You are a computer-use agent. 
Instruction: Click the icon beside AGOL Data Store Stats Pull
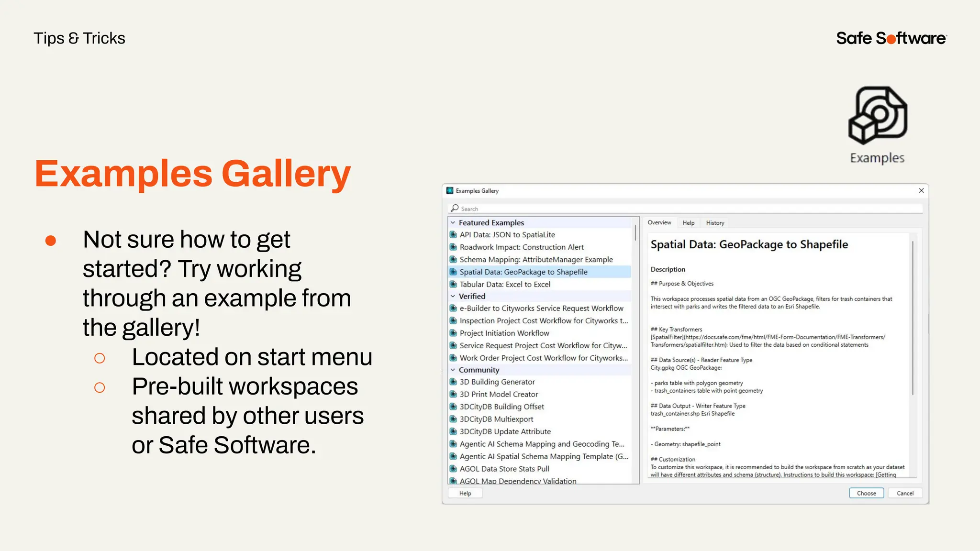453,469
